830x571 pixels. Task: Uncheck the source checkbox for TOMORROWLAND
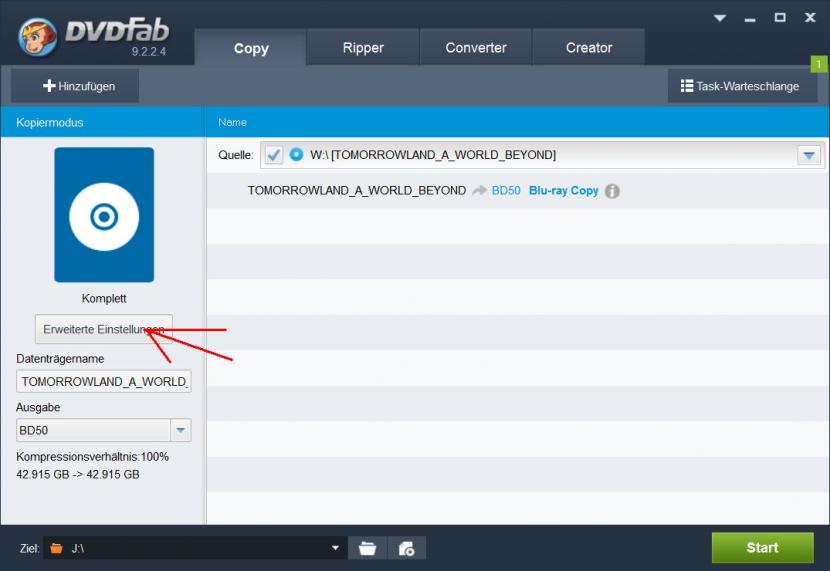[274, 155]
